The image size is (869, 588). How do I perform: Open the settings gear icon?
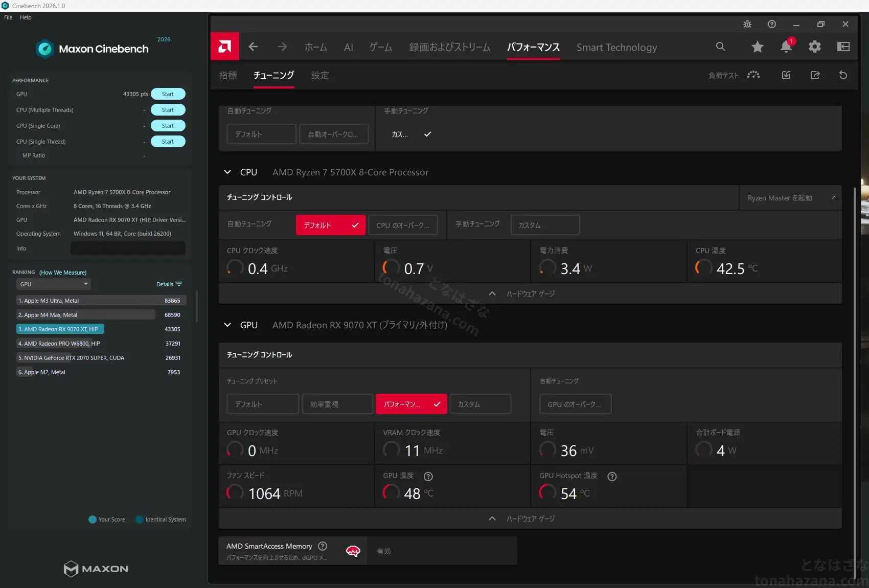[815, 47]
